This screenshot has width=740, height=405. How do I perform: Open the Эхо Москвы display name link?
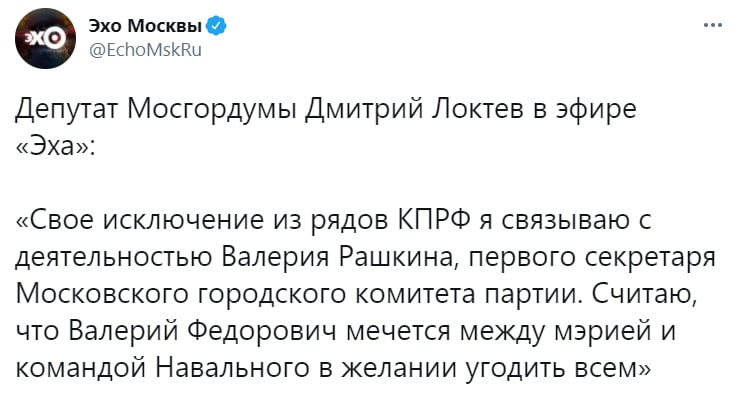146,26
